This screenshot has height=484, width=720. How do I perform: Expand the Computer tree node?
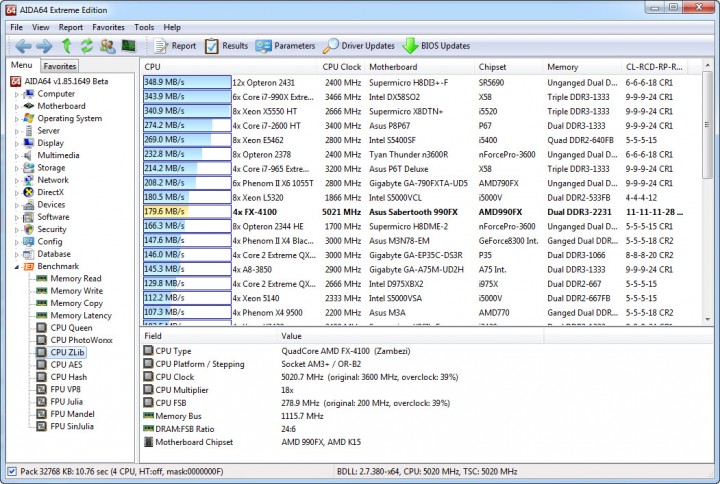pos(17,94)
